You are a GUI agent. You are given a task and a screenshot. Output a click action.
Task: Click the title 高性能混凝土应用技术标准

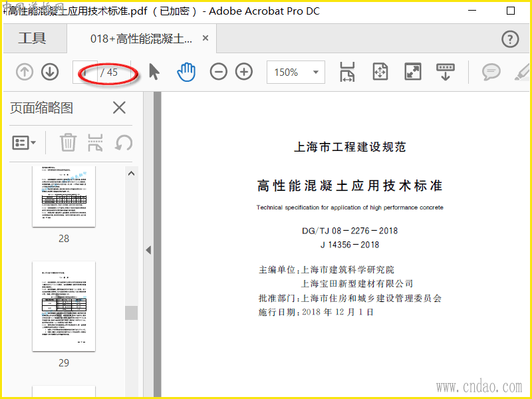[x=350, y=186]
